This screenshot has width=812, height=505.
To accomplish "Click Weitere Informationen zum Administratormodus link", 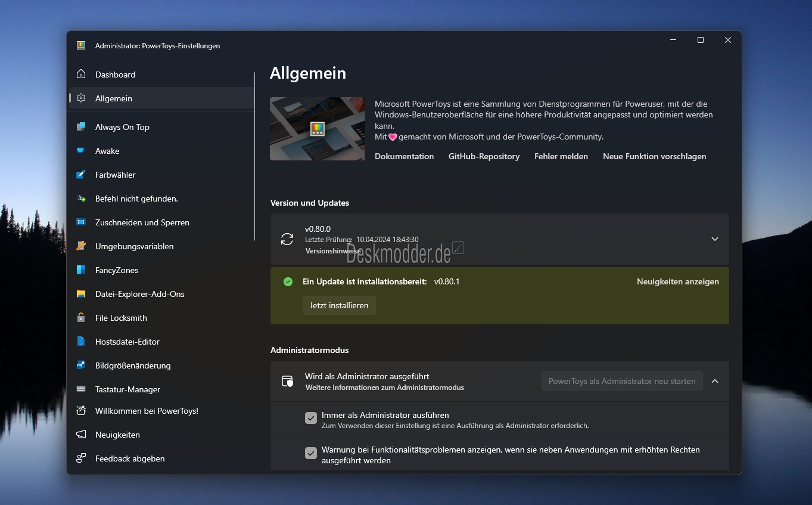I will [x=385, y=388].
